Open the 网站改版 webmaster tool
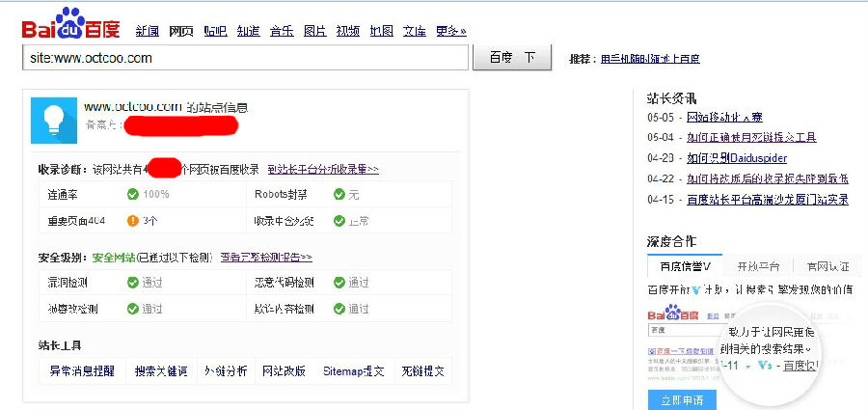Viewport: 868px width, 410px height. pos(284,371)
